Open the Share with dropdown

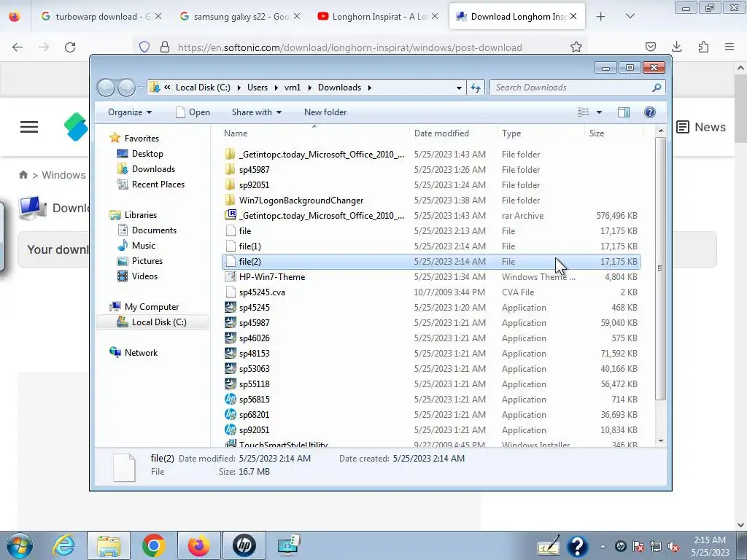pyautogui.click(x=256, y=112)
